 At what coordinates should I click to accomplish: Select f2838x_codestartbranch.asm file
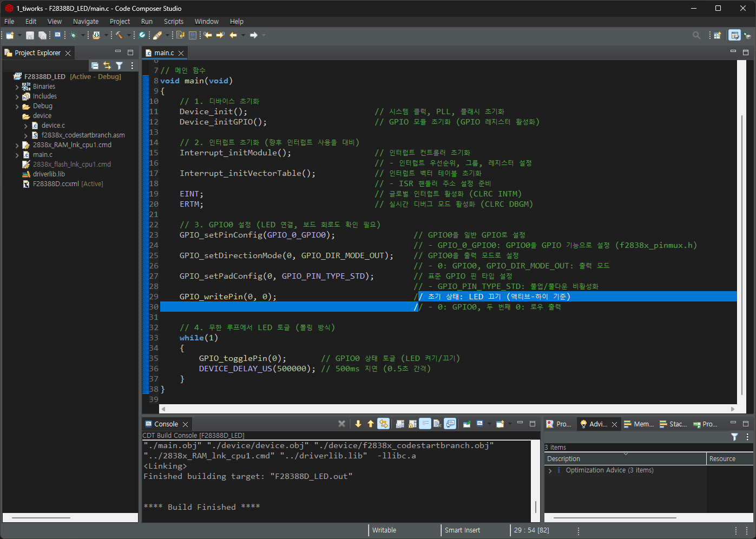[78, 135]
